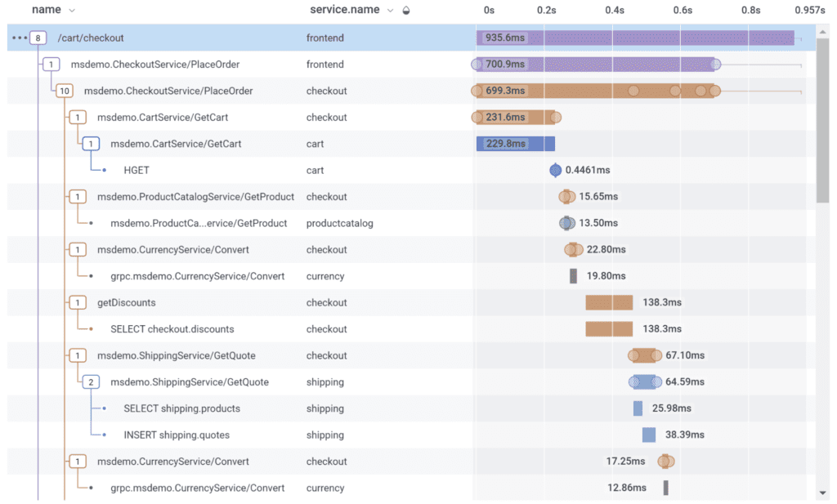Select the SELECT shipping.products span row
This screenshot has width=837, height=504.
point(181,408)
